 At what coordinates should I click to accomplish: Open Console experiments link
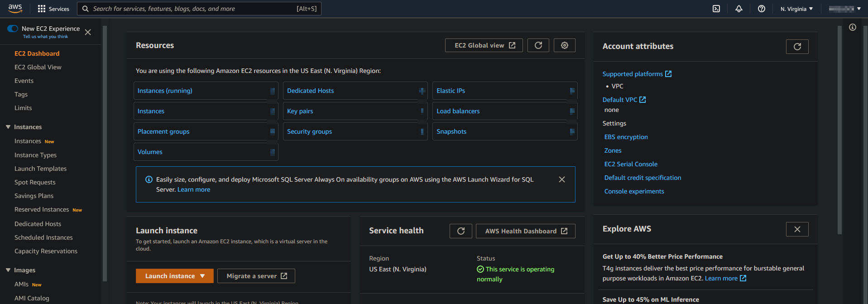coord(634,191)
